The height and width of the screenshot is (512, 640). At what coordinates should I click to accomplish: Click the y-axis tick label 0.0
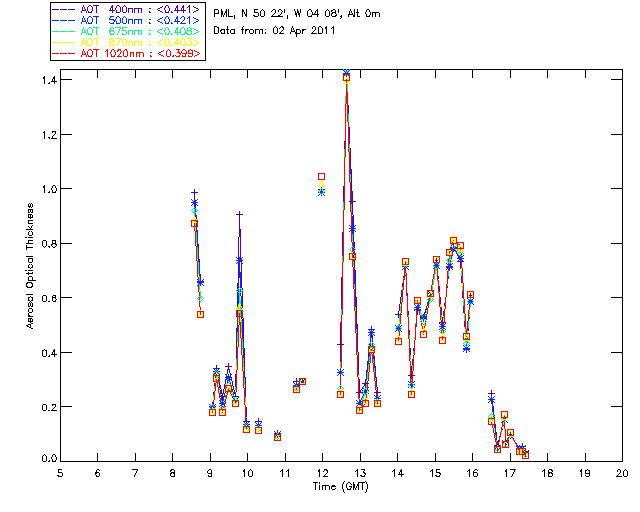49,459
